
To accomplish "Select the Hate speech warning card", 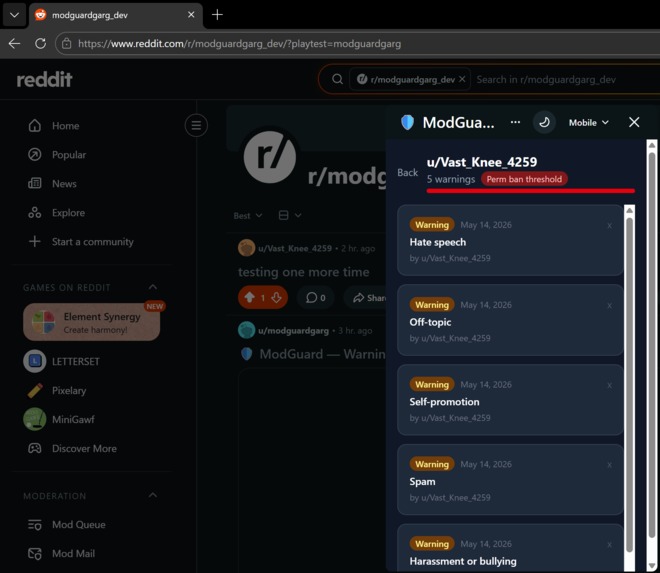I will [x=511, y=240].
